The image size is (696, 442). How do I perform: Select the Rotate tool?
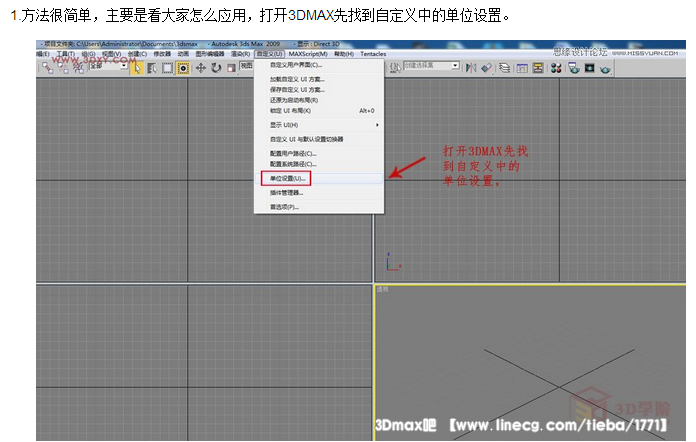point(216,68)
